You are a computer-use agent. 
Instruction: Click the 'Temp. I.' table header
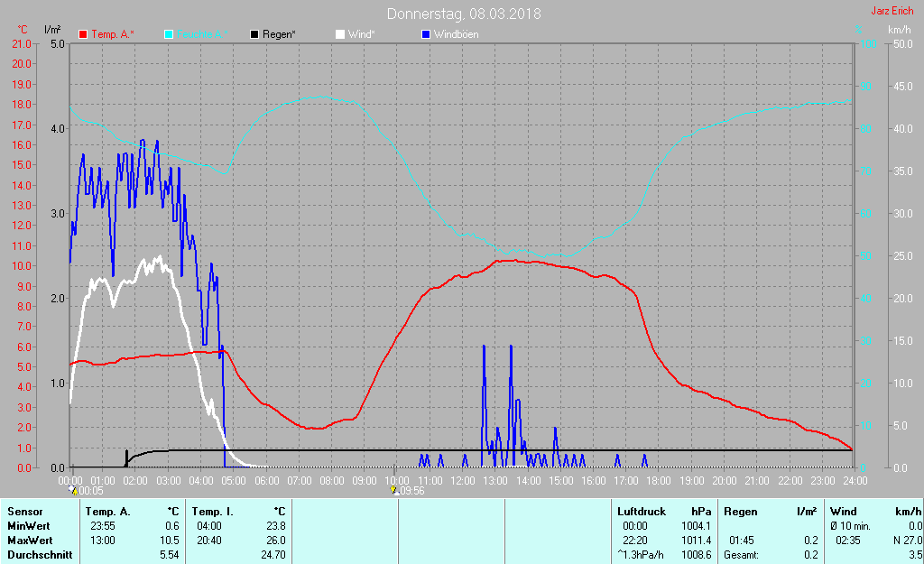tap(212, 512)
